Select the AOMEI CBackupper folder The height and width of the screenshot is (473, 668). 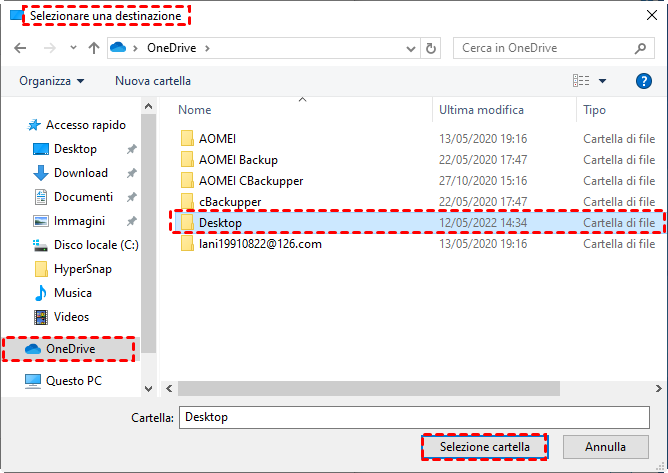251,181
